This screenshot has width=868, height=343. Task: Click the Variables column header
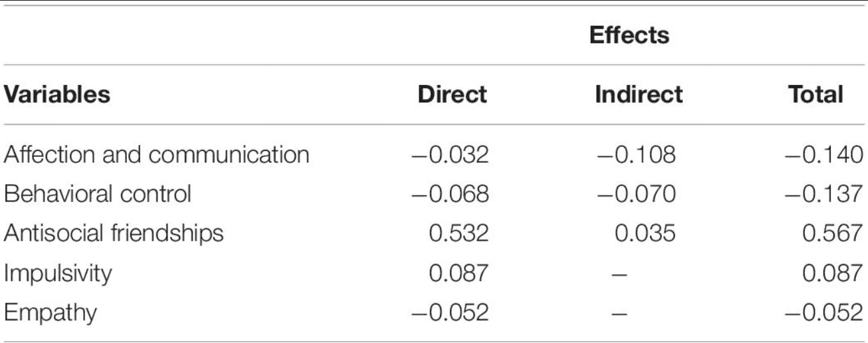pos(57,94)
